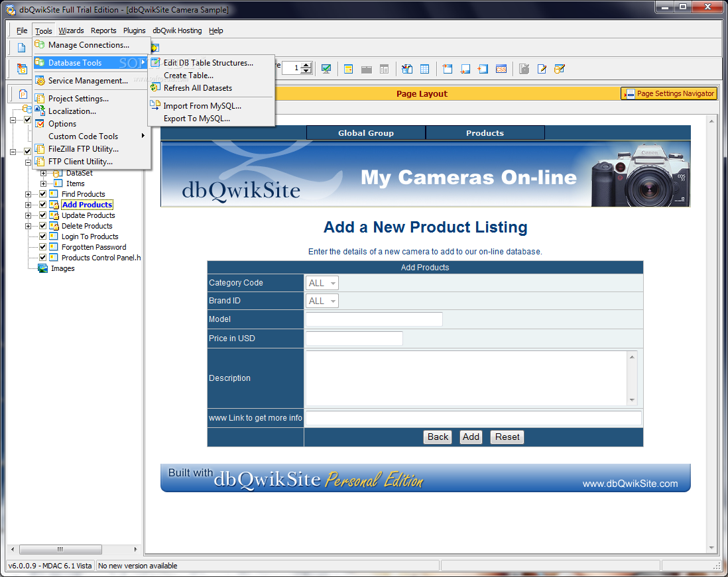The image size is (728, 577).
Task: Click the page with top-left arrow icon
Action: [x=447, y=69]
